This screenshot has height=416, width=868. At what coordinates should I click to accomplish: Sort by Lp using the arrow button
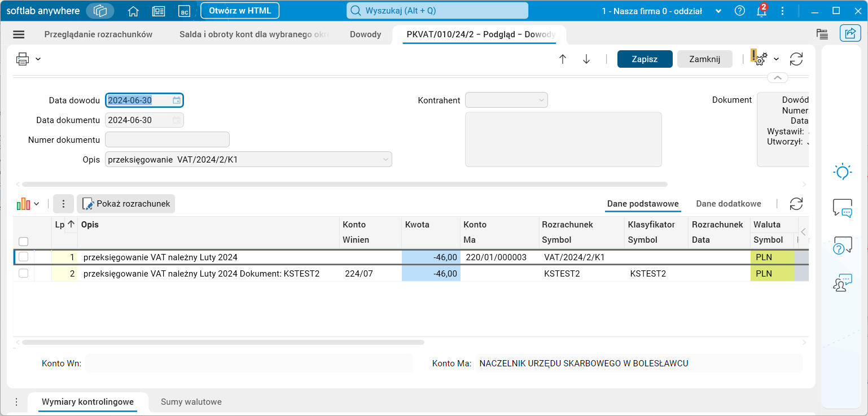[x=71, y=225]
